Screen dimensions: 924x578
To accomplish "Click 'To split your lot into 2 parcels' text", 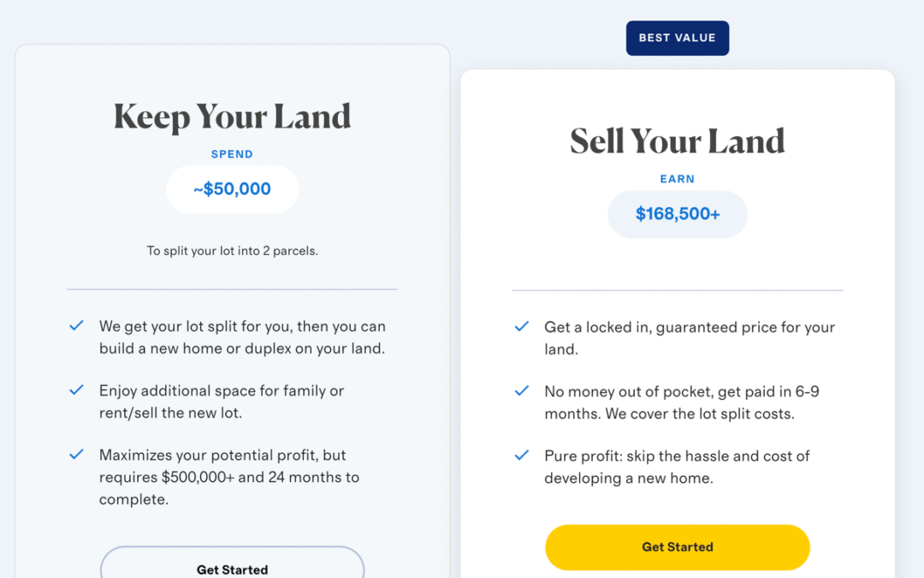I will pos(232,251).
